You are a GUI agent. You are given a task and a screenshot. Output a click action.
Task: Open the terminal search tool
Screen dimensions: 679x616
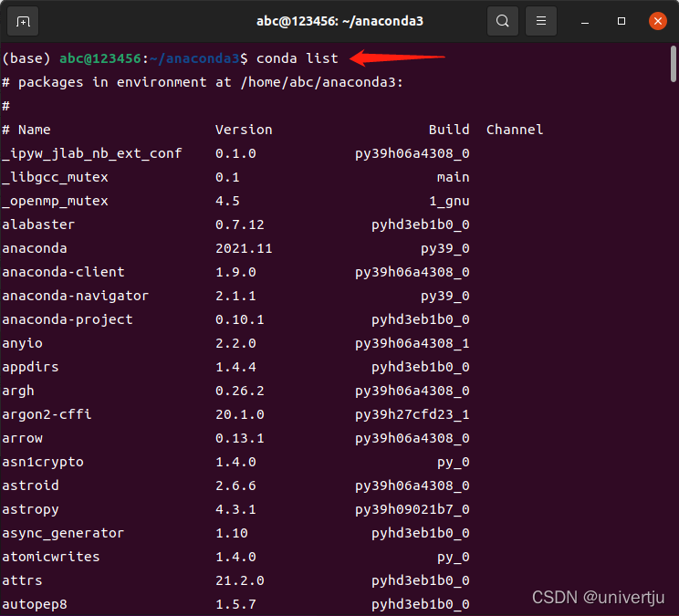tap(503, 21)
